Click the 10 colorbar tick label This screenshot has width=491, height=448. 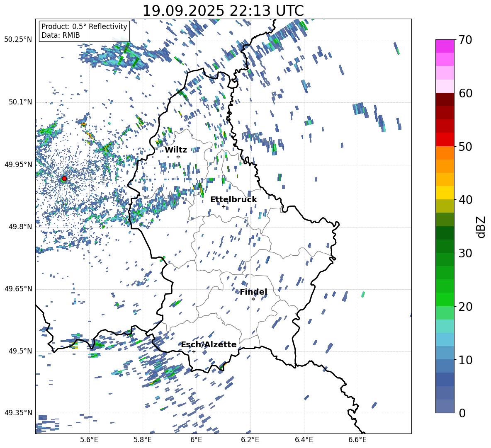pyautogui.click(x=465, y=360)
